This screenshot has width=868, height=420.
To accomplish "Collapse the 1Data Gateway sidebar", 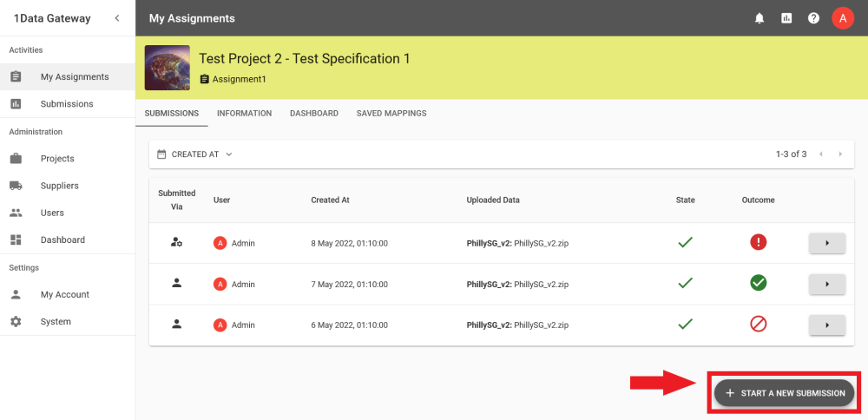I will point(117,18).
